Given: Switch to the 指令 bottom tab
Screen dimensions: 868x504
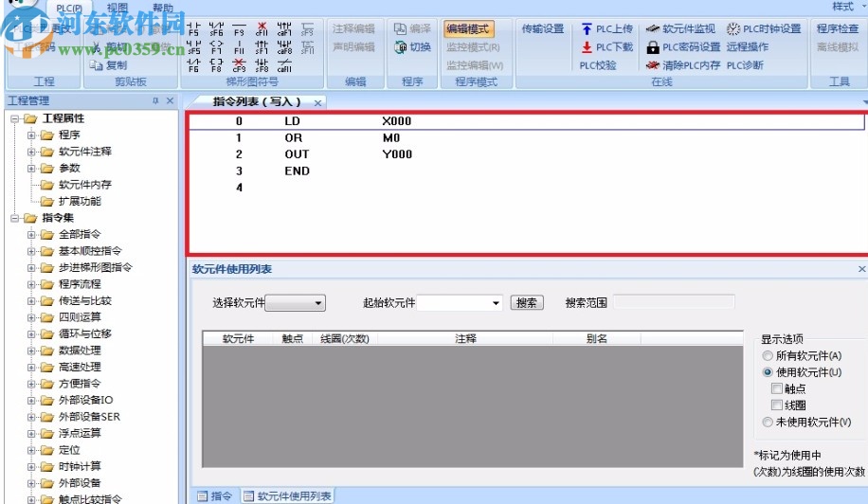Looking at the screenshot, I should coord(216,495).
